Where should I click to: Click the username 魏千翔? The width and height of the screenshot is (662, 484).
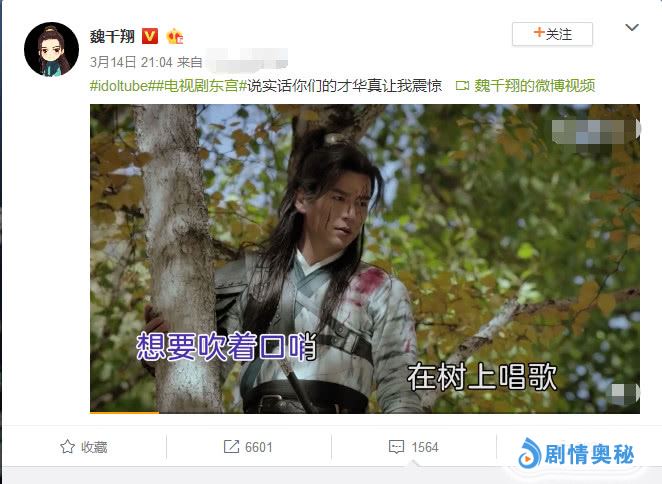point(112,36)
